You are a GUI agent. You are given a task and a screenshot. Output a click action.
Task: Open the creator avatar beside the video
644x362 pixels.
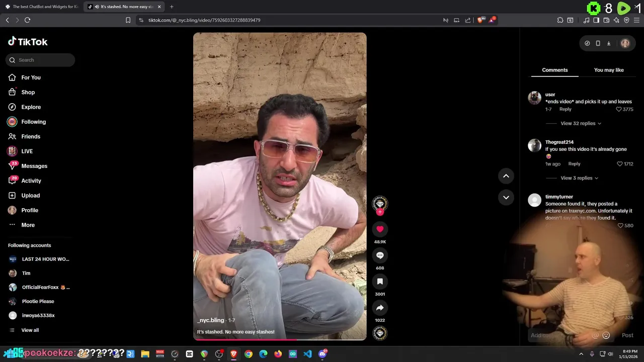(380, 203)
